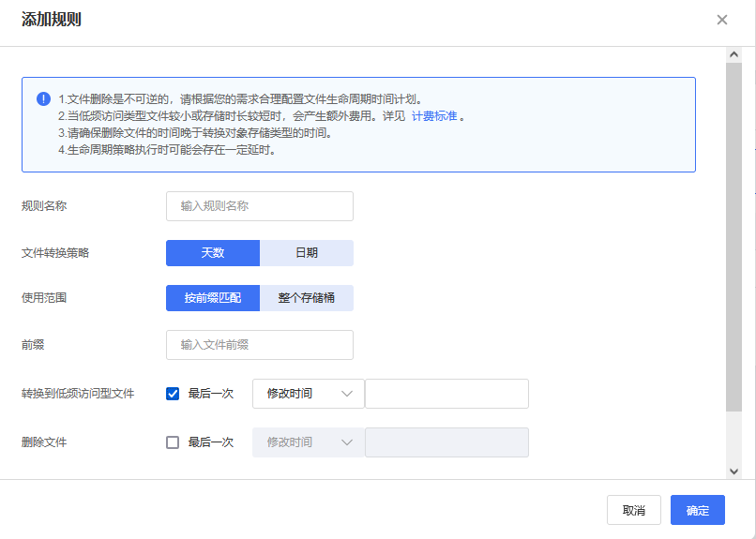This screenshot has height=539, width=756.
Task: Enable the 删除文件 checkbox
Action: (173, 442)
